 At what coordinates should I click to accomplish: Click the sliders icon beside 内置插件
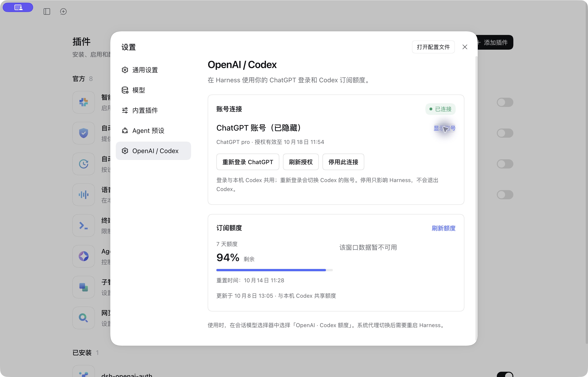click(125, 110)
